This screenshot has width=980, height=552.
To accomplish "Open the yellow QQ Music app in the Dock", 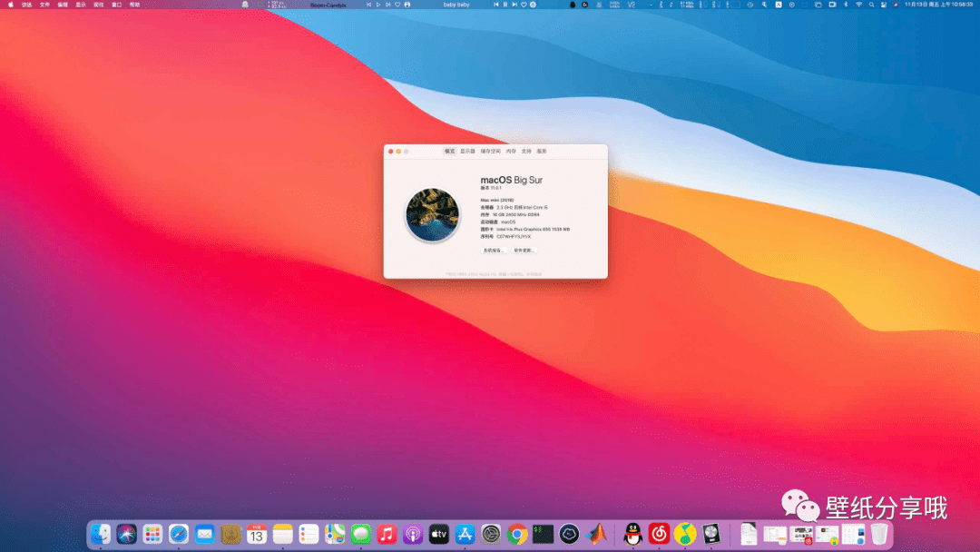I will (685, 534).
